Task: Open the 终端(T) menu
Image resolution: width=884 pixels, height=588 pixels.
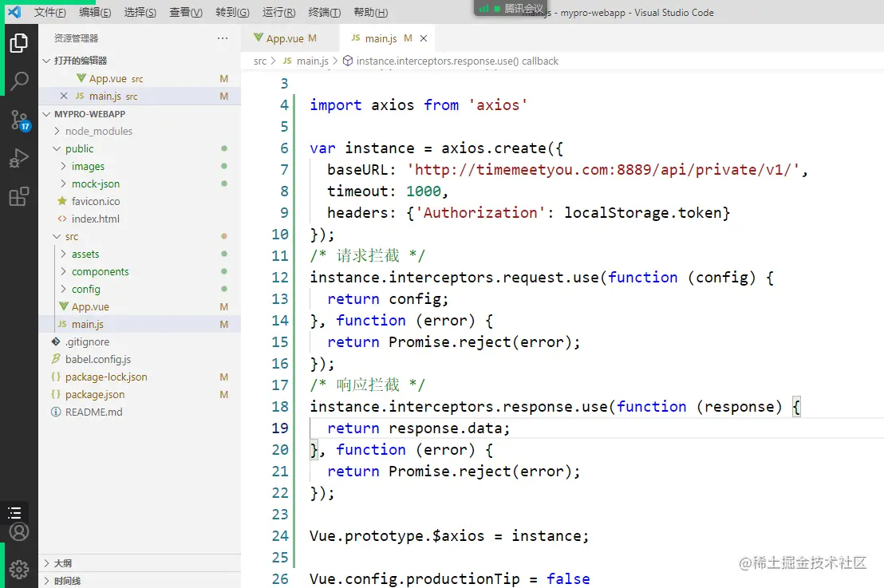Action: [324, 13]
